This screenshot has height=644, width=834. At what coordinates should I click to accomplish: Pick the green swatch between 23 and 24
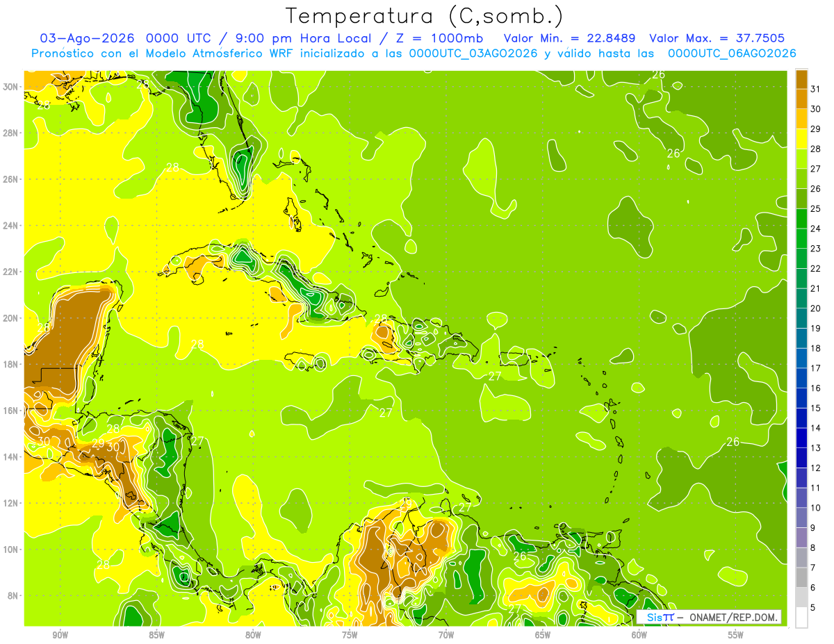[x=801, y=239]
